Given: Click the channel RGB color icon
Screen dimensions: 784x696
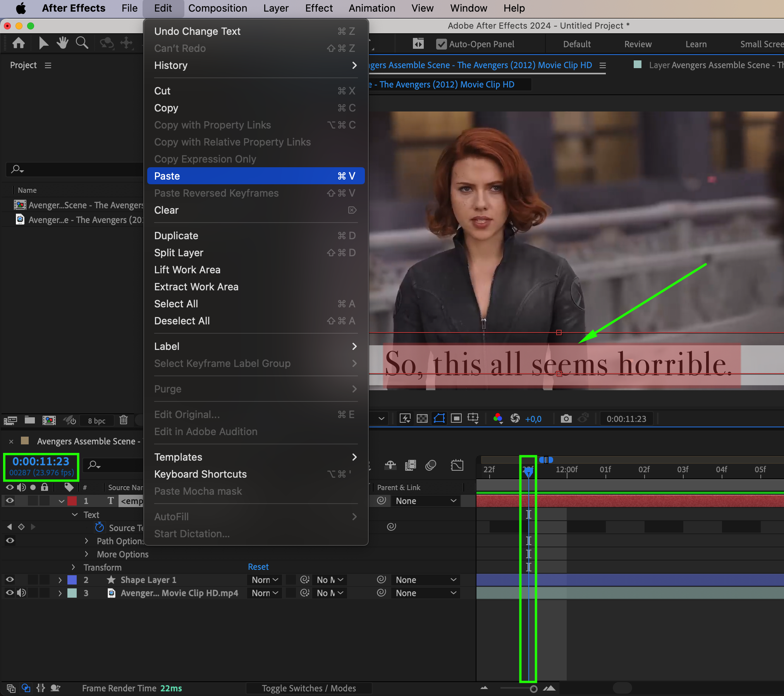Looking at the screenshot, I should [498, 418].
